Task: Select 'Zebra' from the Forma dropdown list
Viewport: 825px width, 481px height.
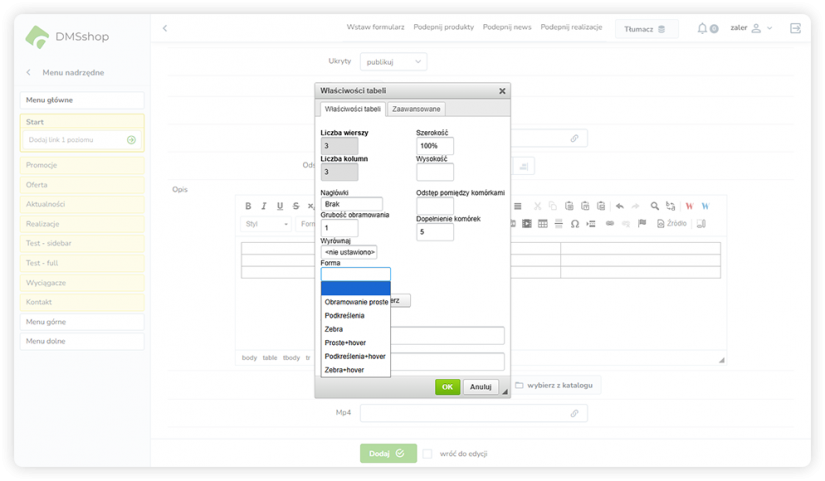Action: tap(334, 329)
